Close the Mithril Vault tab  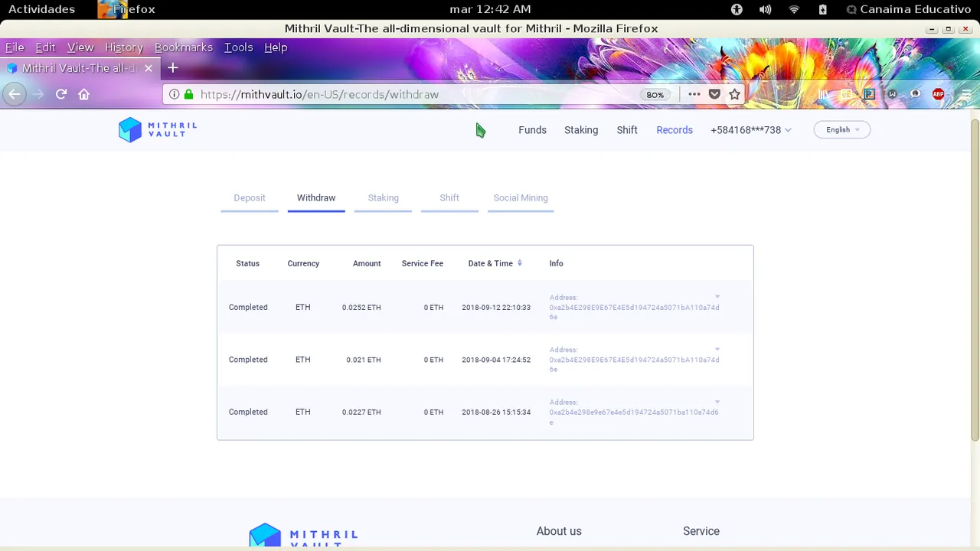click(x=149, y=68)
